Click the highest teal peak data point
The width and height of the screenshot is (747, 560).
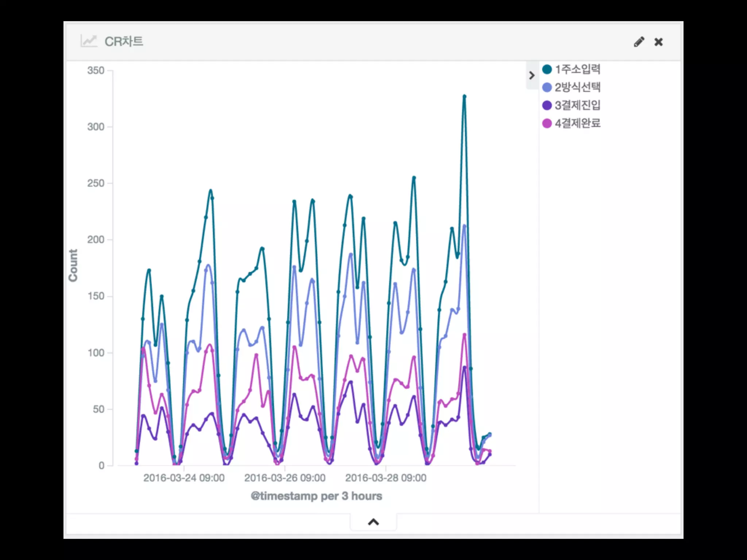point(464,97)
